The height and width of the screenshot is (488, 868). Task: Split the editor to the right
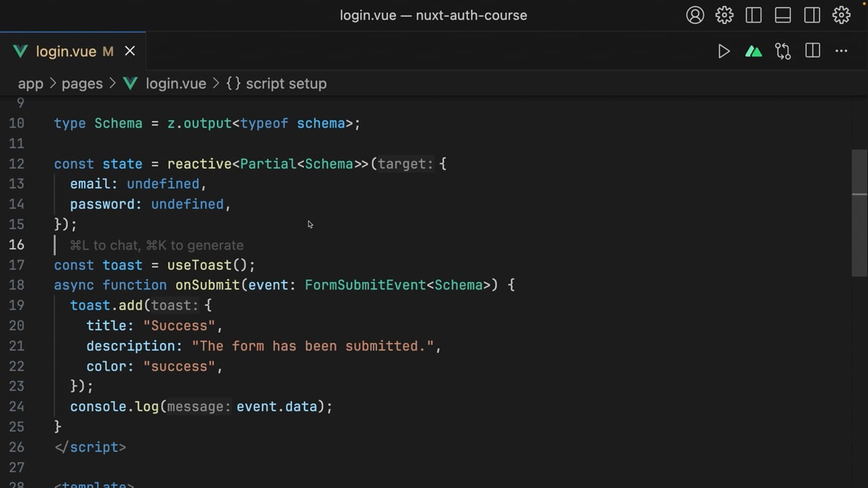[x=812, y=52]
